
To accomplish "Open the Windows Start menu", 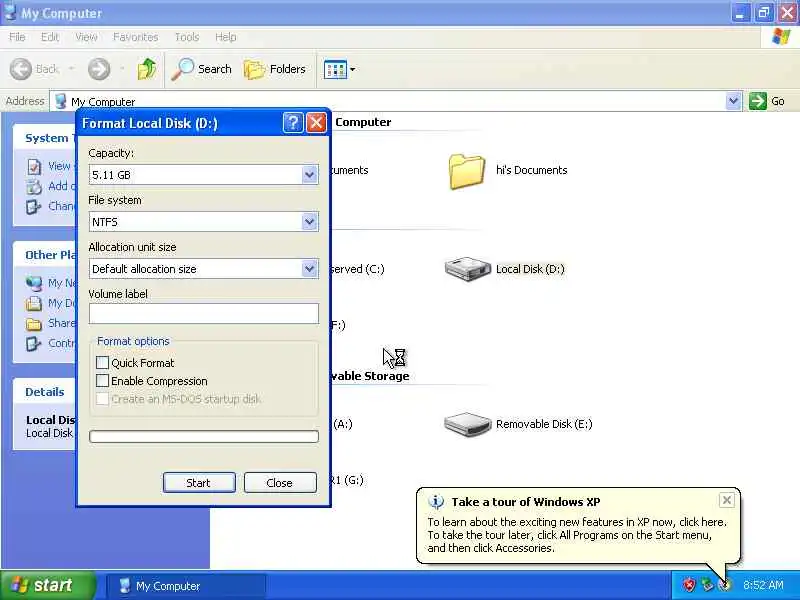I will [47, 585].
